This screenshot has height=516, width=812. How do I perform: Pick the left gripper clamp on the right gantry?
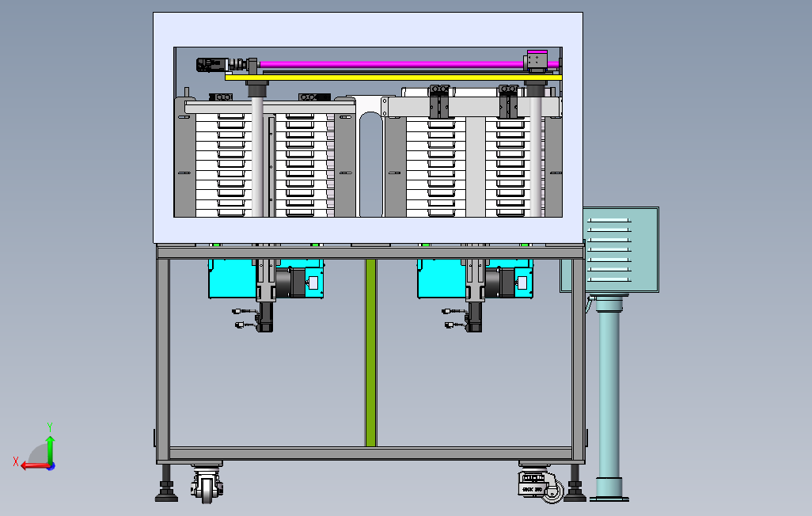440,101
